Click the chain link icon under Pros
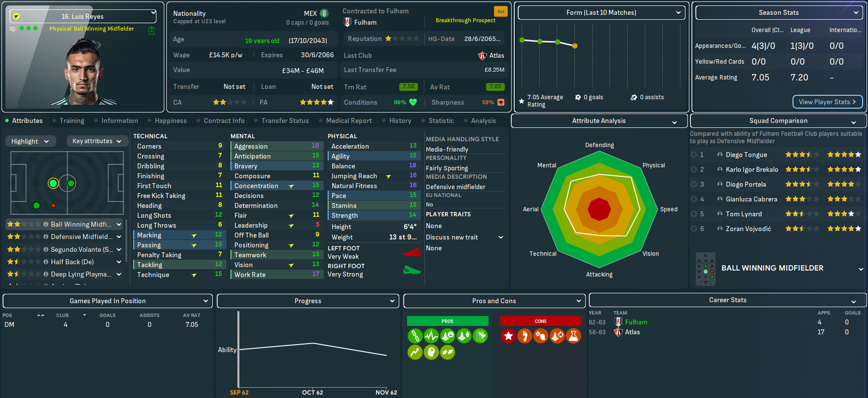 tap(415, 336)
